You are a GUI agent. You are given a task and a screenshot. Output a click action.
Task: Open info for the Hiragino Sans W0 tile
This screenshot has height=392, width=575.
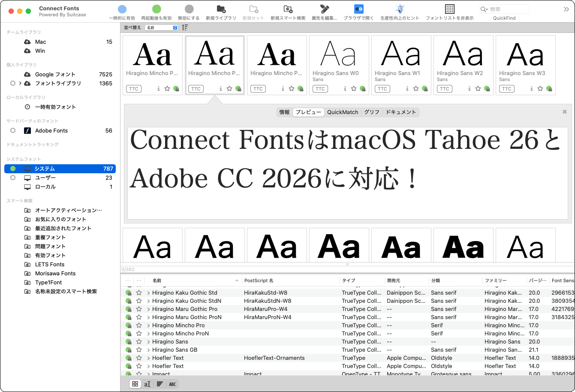345,89
